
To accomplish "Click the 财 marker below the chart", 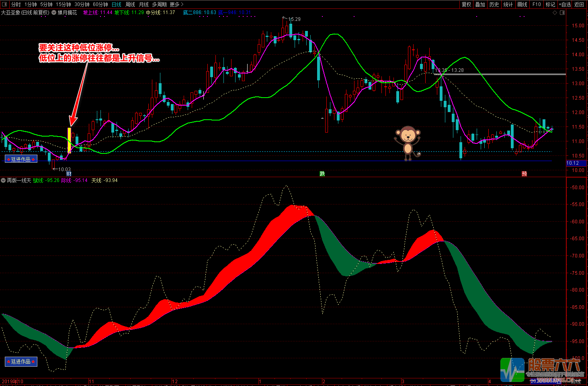I will click(69, 174).
